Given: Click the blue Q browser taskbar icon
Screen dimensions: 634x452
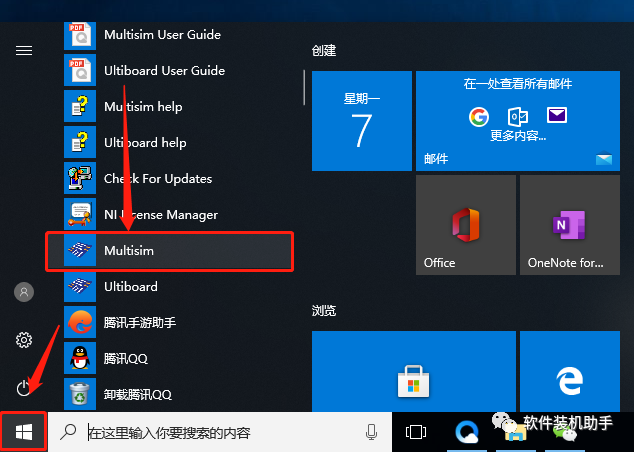Looking at the screenshot, I should coord(466,432).
